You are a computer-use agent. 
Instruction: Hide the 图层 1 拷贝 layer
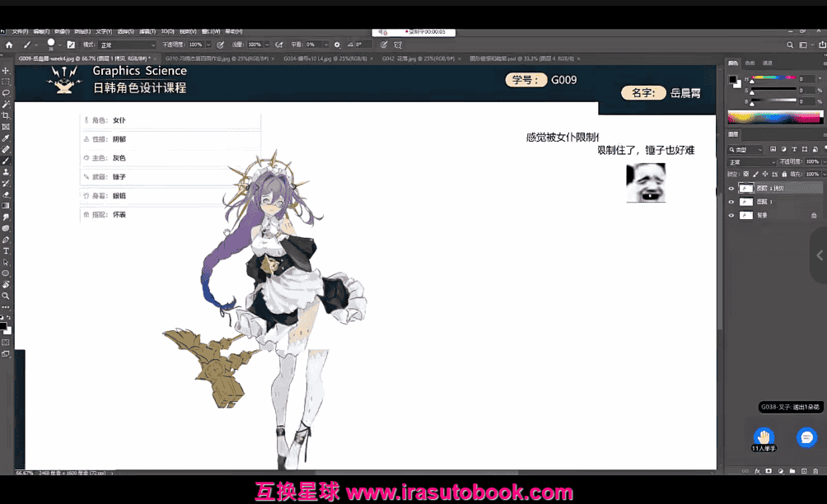tap(731, 188)
